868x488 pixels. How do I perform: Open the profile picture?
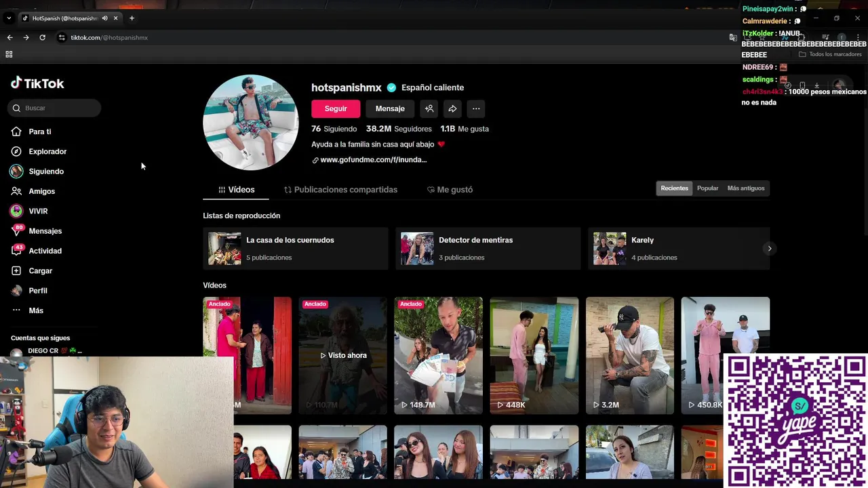click(x=251, y=122)
